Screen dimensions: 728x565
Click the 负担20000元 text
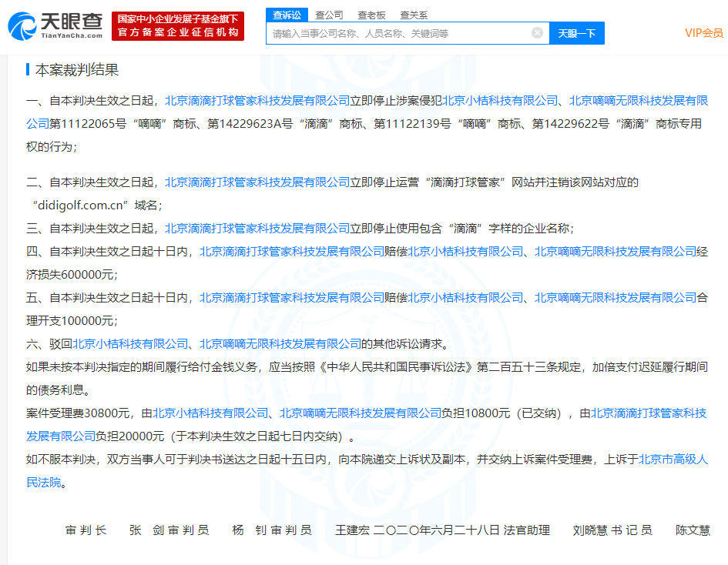click(130, 436)
